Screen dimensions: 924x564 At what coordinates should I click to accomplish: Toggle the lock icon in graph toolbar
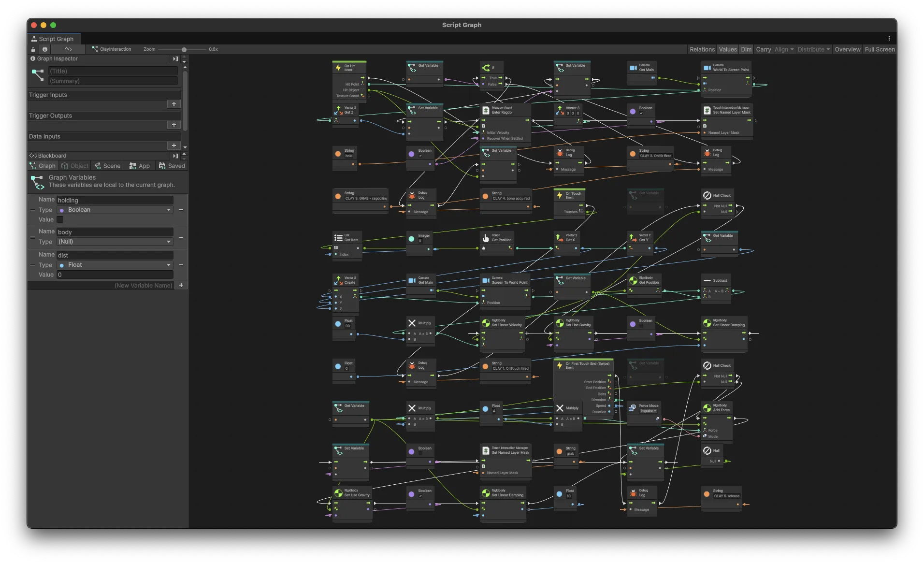point(33,49)
